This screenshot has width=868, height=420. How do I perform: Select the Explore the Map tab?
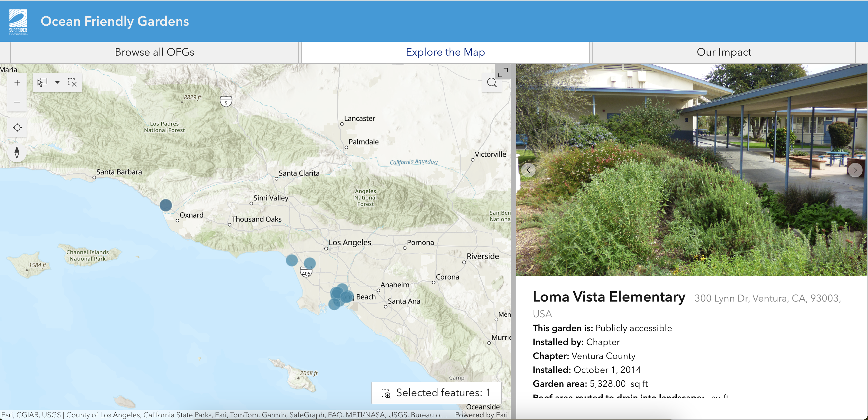[445, 52]
